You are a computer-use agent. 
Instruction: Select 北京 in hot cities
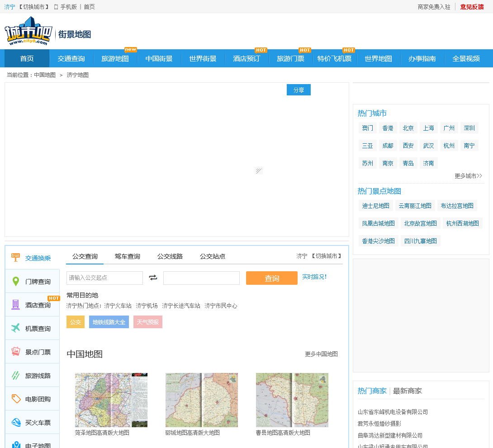coord(408,128)
